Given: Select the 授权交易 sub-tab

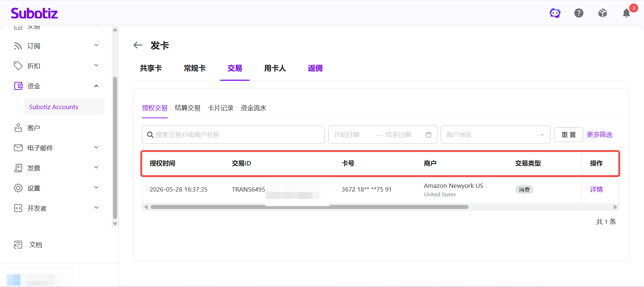Looking at the screenshot, I should click(155, 108).
